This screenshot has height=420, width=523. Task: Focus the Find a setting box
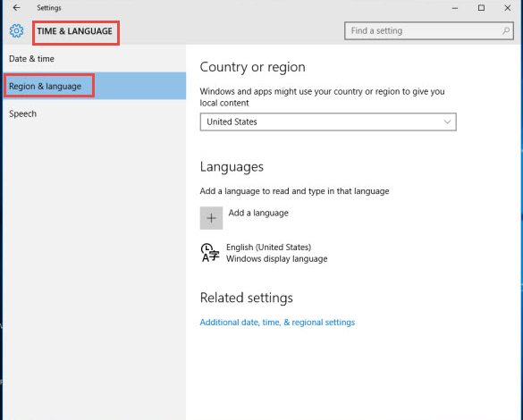tap(429, 31)
